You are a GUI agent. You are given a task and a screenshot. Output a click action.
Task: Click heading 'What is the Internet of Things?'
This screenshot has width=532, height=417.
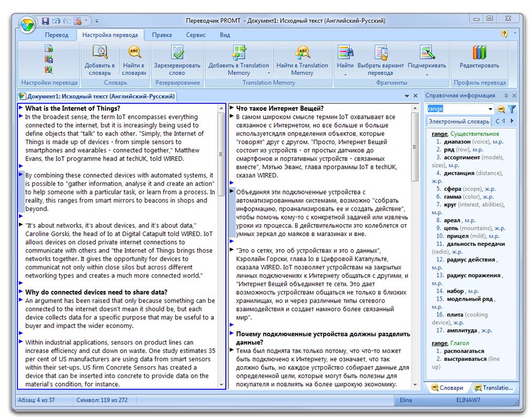click(x=72, y=109)
